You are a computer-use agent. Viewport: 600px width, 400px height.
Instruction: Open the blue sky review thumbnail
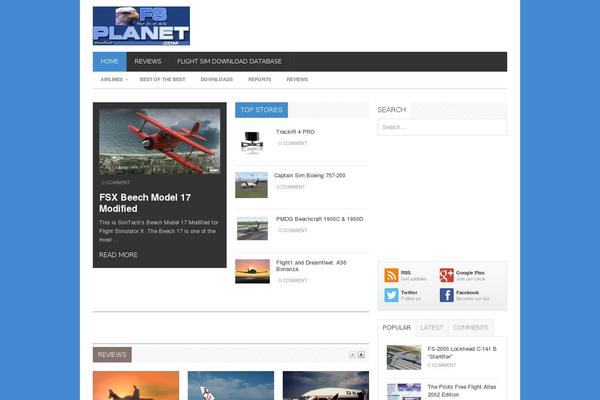click(231, 385)
